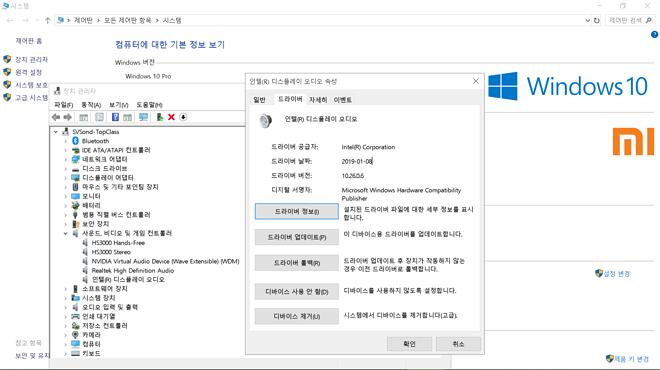Switch to the 일반 tab
660x370 pixels.
[x=259, y=100]
